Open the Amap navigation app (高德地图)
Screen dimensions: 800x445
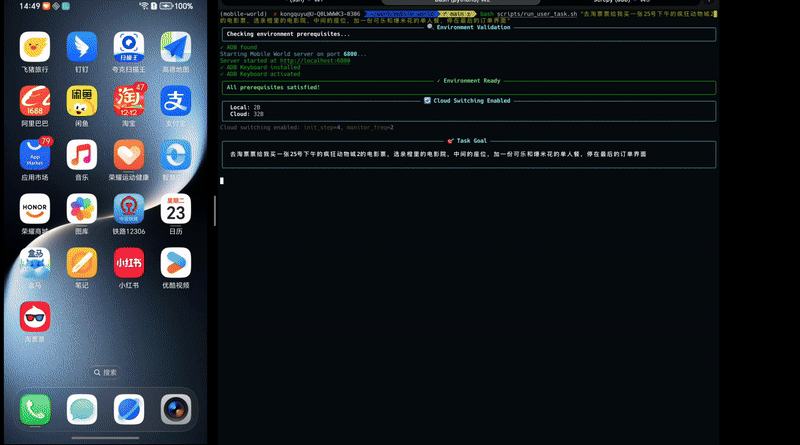[x=176, y=46]
